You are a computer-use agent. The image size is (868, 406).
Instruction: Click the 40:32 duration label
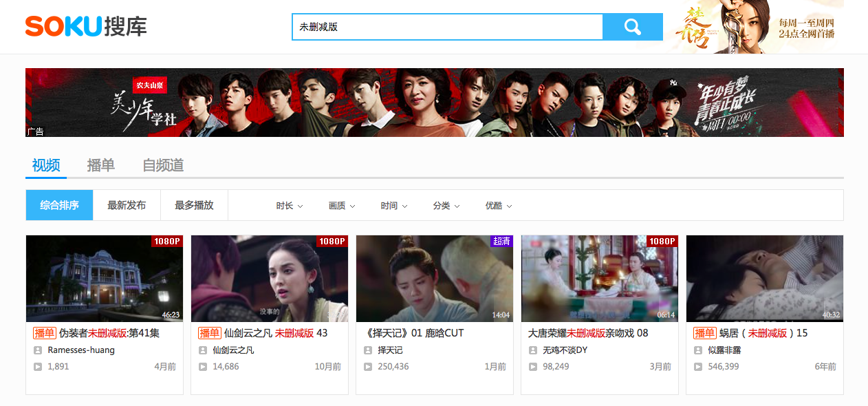point(831,315)
